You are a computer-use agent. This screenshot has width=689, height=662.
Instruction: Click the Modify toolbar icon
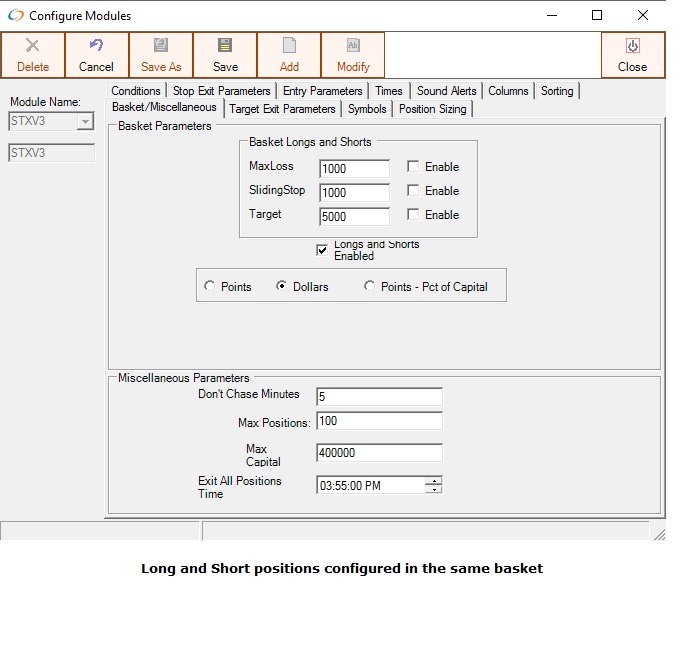point(353,46)
